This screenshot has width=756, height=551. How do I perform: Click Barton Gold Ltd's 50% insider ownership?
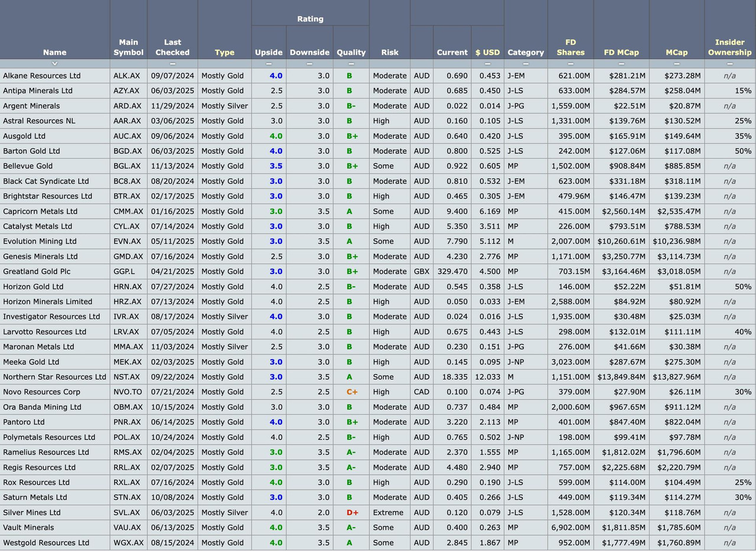click(x=743, y=151)
